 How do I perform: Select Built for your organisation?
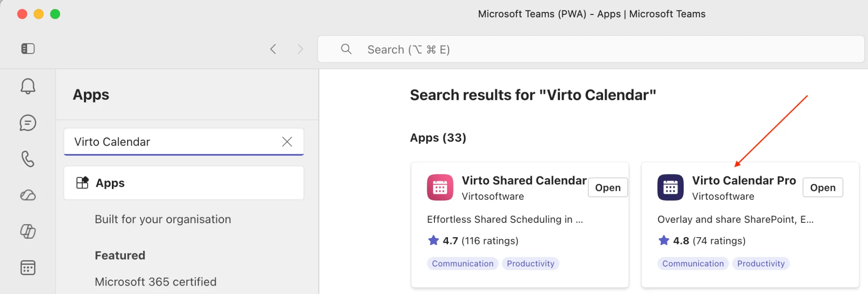click(x=163, y=219)
